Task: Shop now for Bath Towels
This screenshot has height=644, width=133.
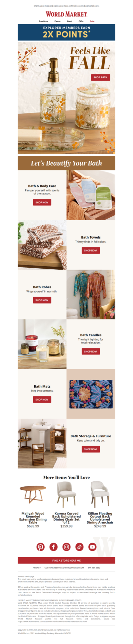Action: click(91, 250)
